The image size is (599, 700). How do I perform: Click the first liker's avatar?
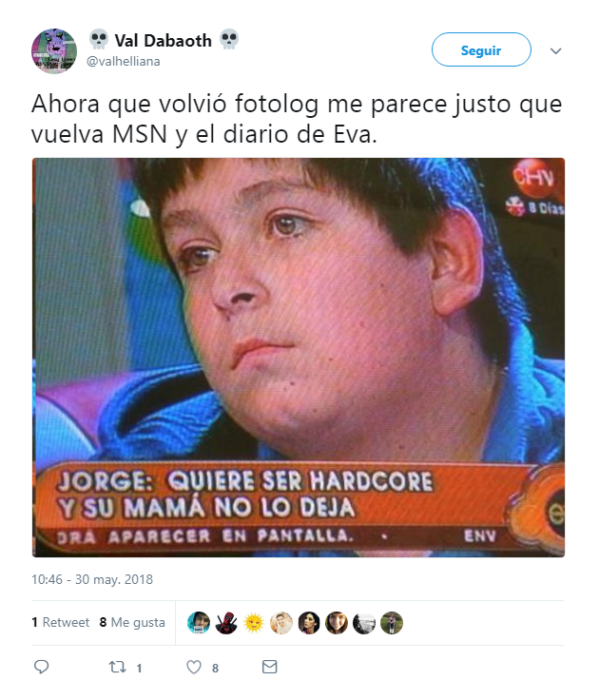coord(199,623)
